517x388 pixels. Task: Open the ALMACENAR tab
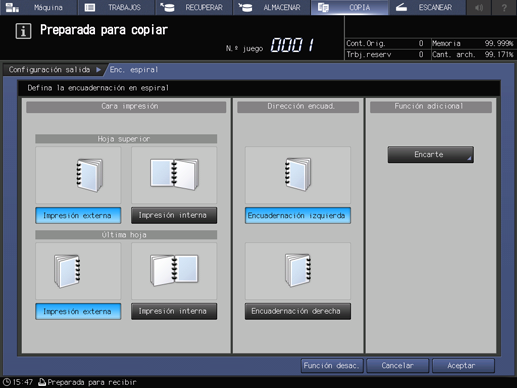[x=271, y=7]
